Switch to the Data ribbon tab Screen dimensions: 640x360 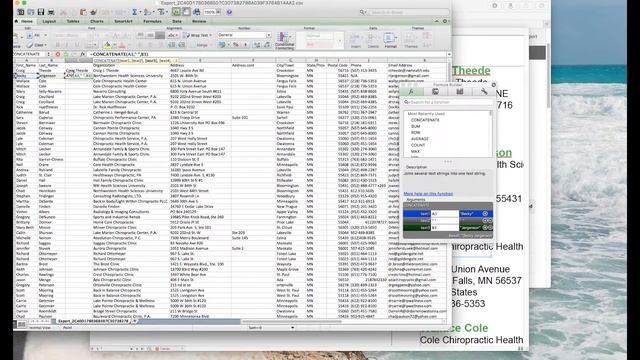(177, 21)
